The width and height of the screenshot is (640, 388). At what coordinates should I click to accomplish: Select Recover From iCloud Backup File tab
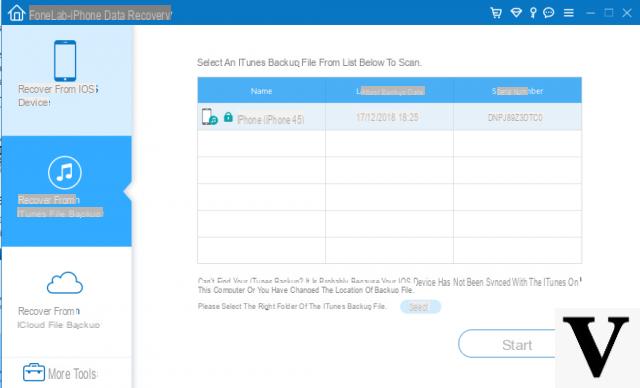tap(67, 302)
